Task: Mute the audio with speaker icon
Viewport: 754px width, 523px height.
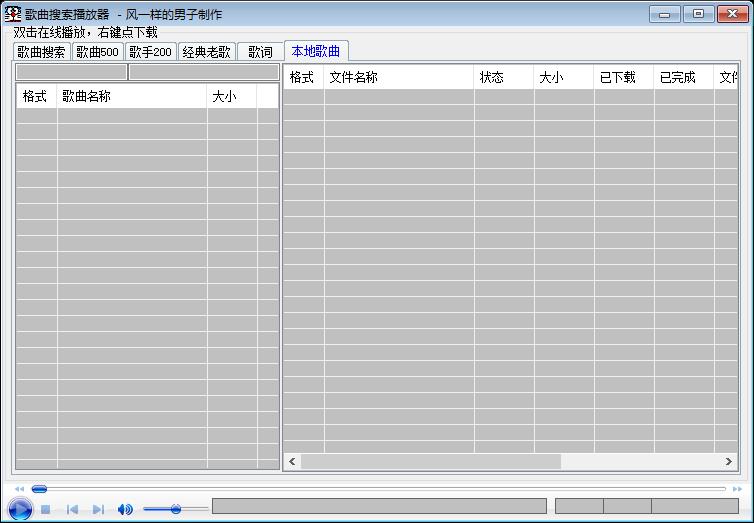Action: (x=125, y=510)
